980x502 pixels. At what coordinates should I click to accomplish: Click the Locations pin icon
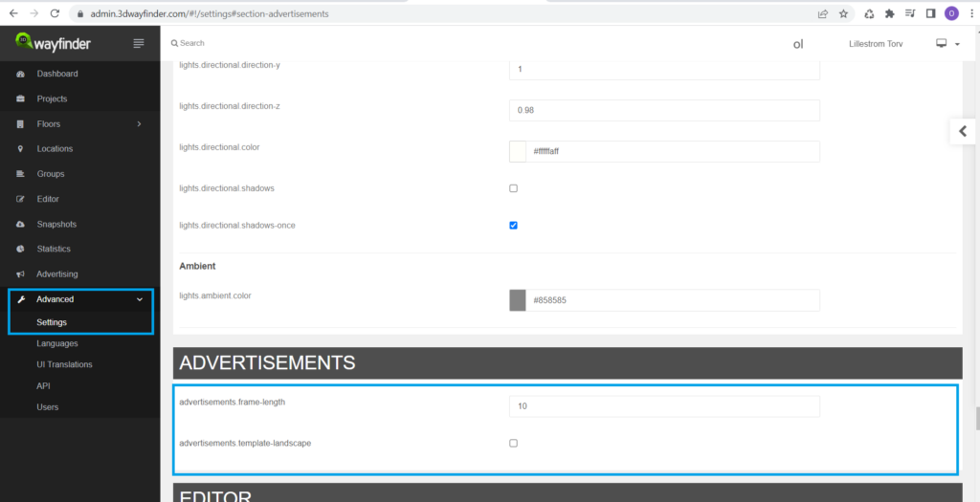click(21, 148)
